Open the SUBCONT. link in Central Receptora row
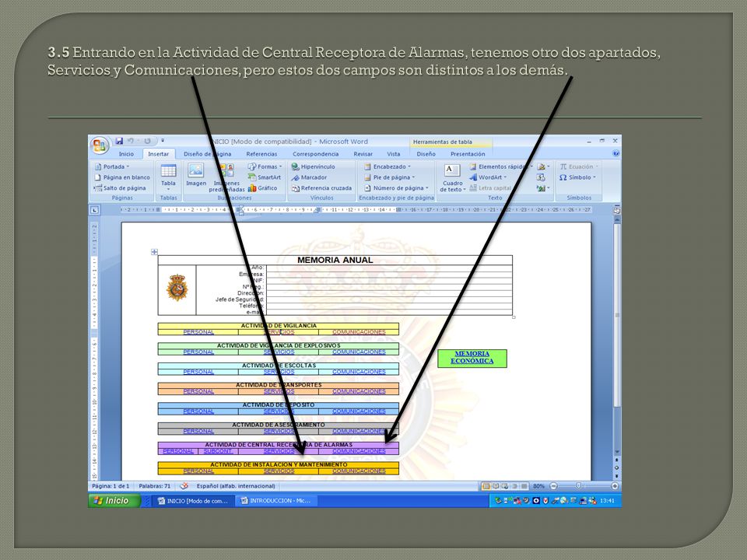The height and width of the screenshot is (560, 747). 218,451
